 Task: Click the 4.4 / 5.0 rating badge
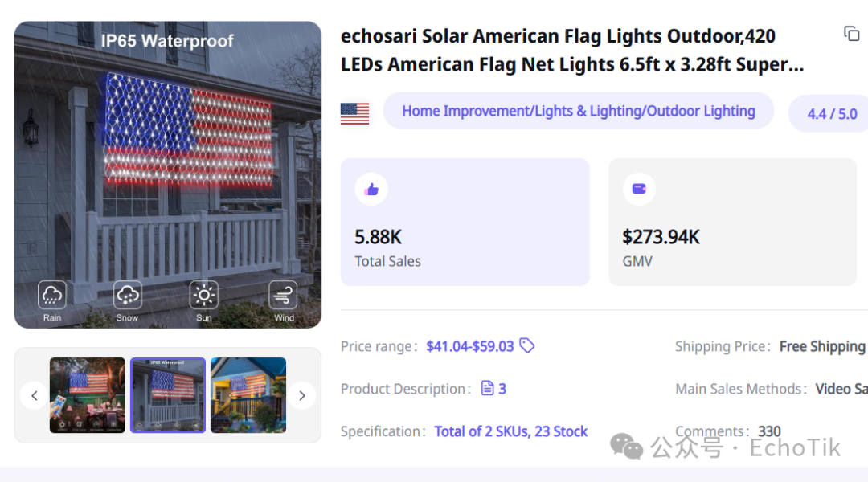[832, 114]
